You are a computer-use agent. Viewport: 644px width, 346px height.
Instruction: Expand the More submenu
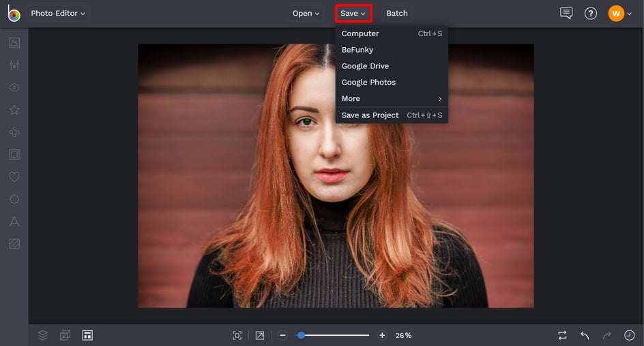(392, 99)
